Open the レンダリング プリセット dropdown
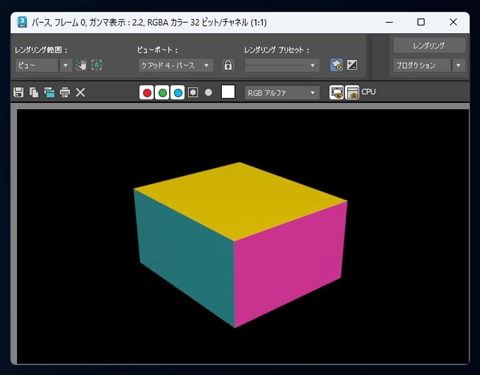 [x=282, y=65]
